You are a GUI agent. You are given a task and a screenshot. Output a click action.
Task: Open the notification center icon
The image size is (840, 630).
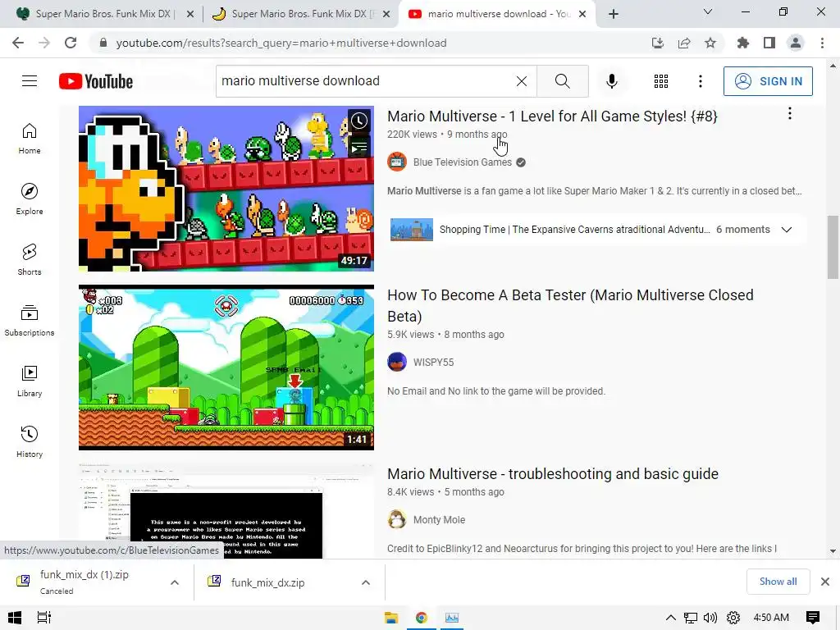pos(813,618)
